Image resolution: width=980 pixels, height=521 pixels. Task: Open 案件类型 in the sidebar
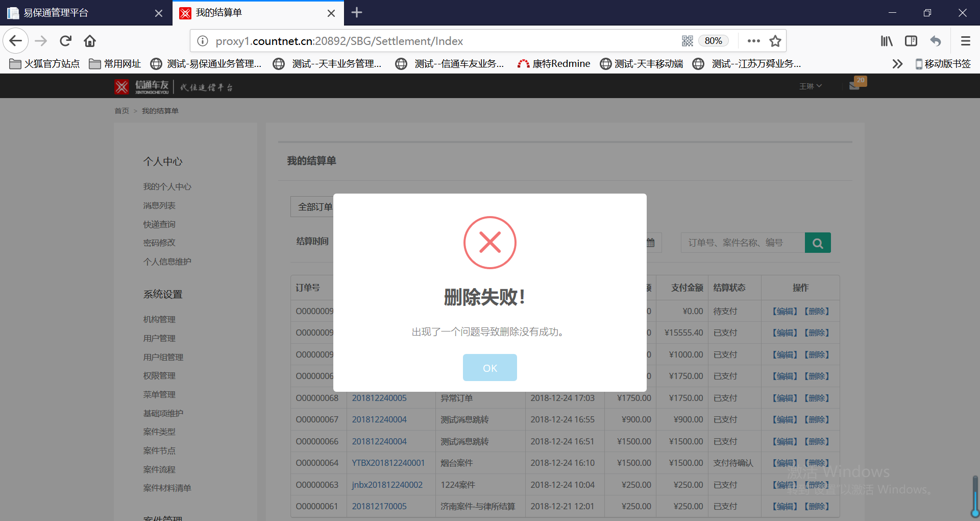[159, 432]
